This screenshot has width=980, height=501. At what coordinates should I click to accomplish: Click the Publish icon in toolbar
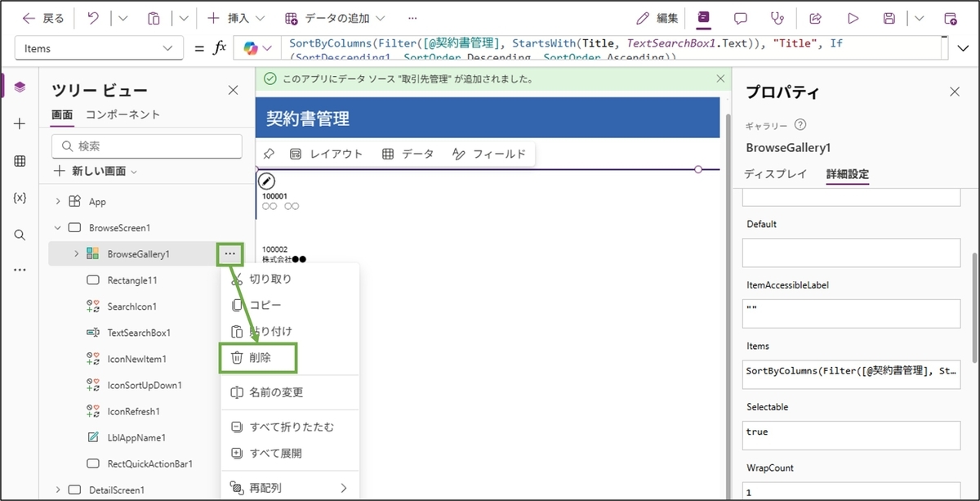coord(950,18)
